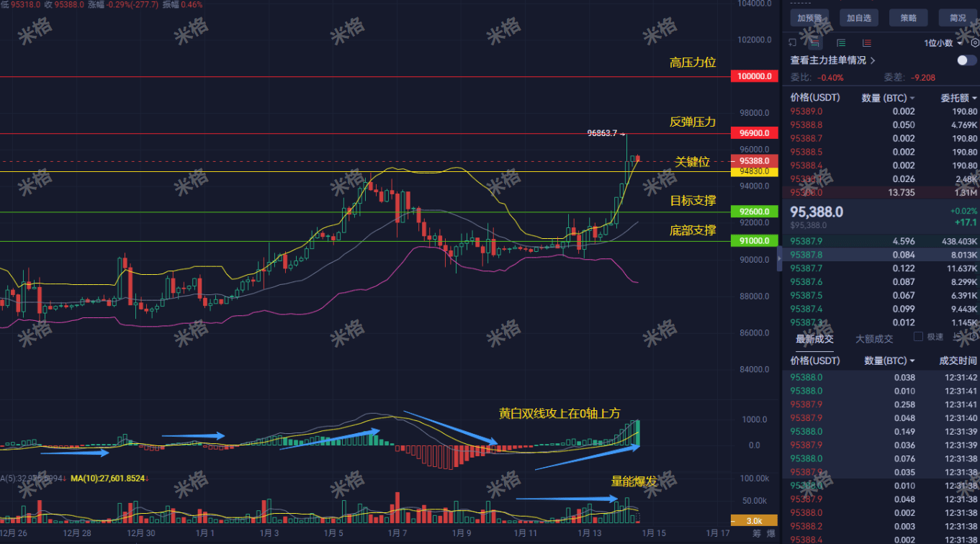
Task: Select the 最新成交 tab
Action: coord(814,339)
